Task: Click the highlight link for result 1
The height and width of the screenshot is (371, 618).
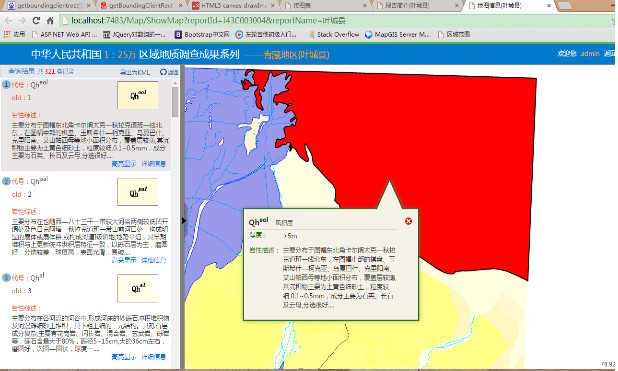Action: (123, 164)
